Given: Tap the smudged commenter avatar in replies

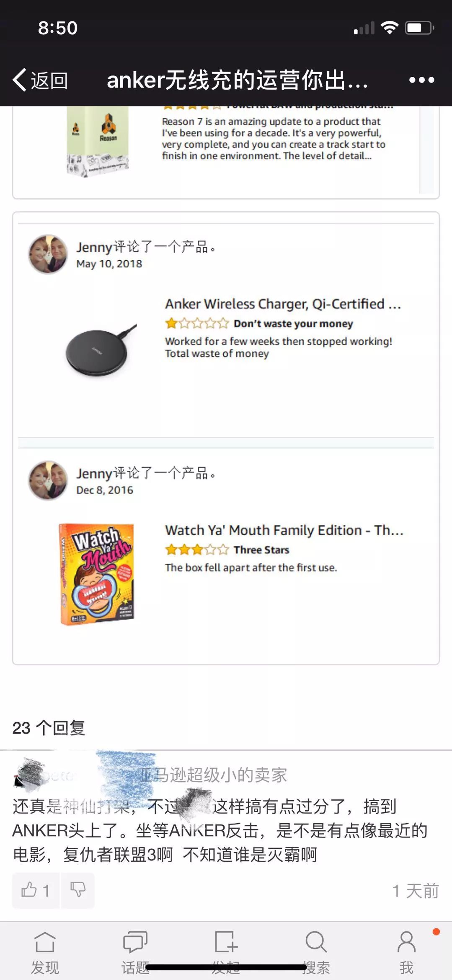Looking at the screenshot, I should pos(28,775).
